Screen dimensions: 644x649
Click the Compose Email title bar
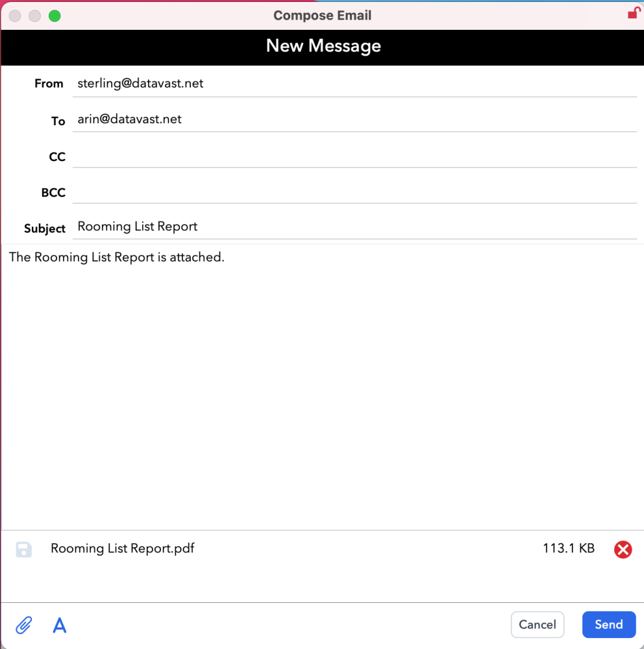click(x=322, y=15)
